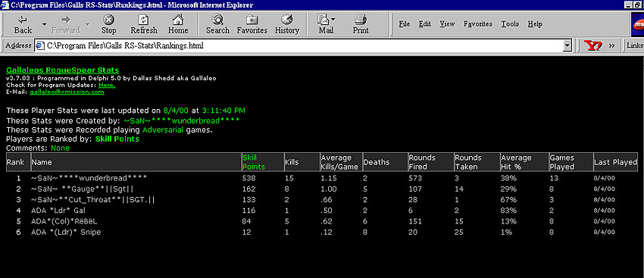Click the Forward toolbar button
The height and width of the screenshot is (278, 644).
66,25
